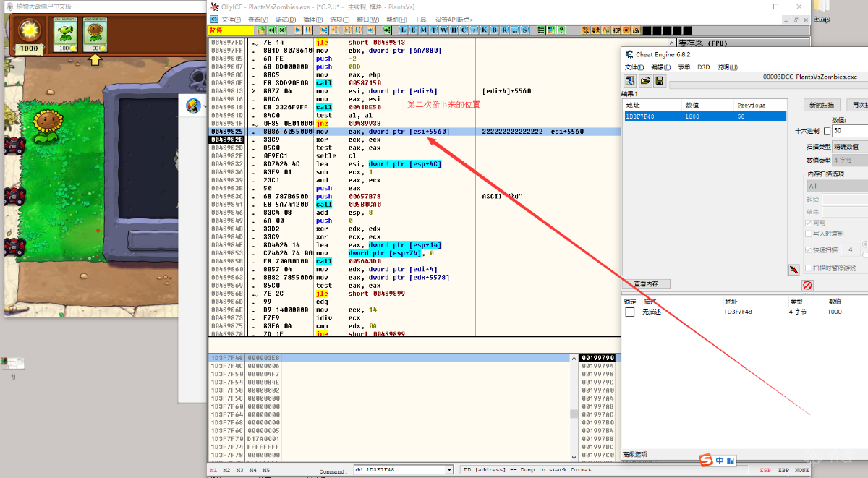Select Sunflower seed packet costing 50
Screen dimensions: 868x478
pyautogui.click(x=95, y=35)
